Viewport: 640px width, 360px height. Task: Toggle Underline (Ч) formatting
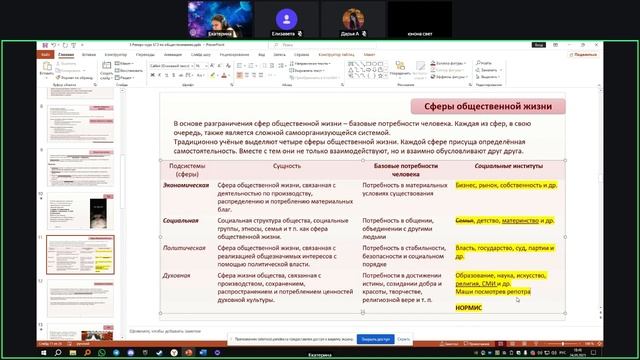click(167, 75)
